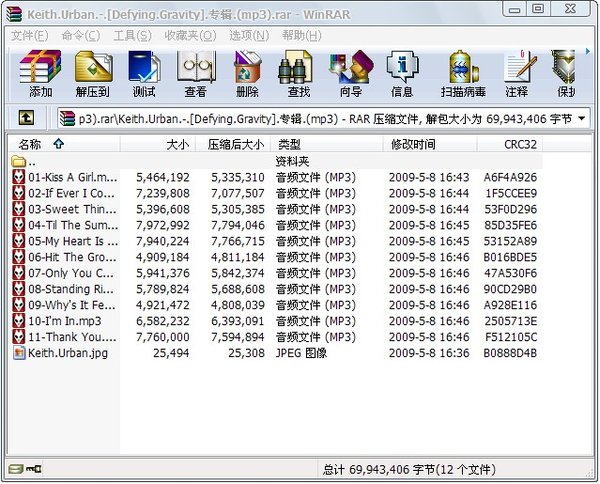This screenshot has width=600, height=484.
Task: Go up one folder level button
Action: pos(26,118)
